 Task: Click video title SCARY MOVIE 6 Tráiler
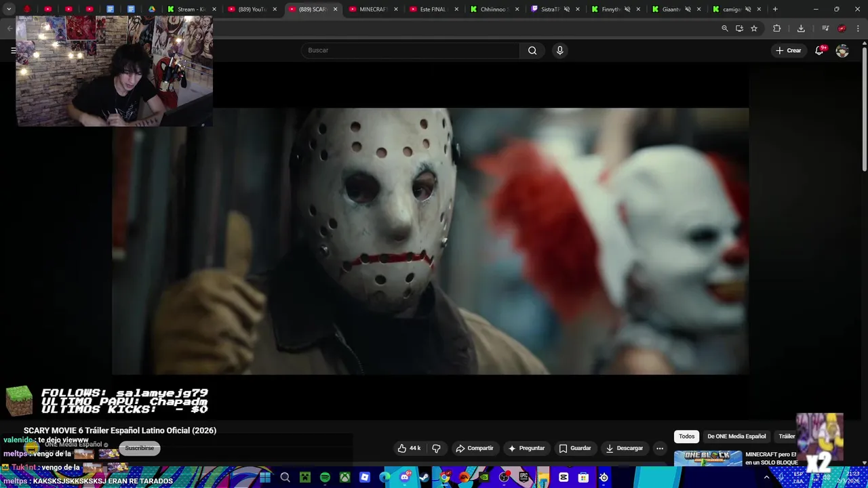[120, 430]
